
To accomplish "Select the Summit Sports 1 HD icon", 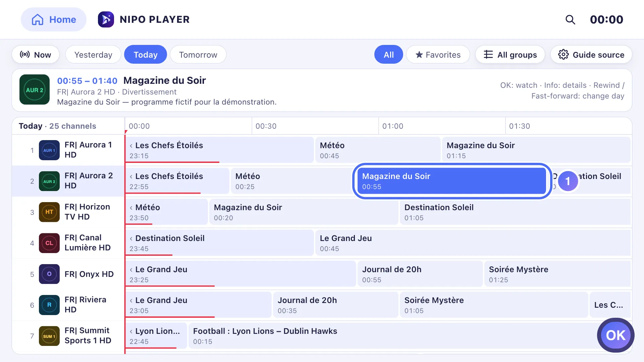I will pyautogui.click(x=49, y=336).
